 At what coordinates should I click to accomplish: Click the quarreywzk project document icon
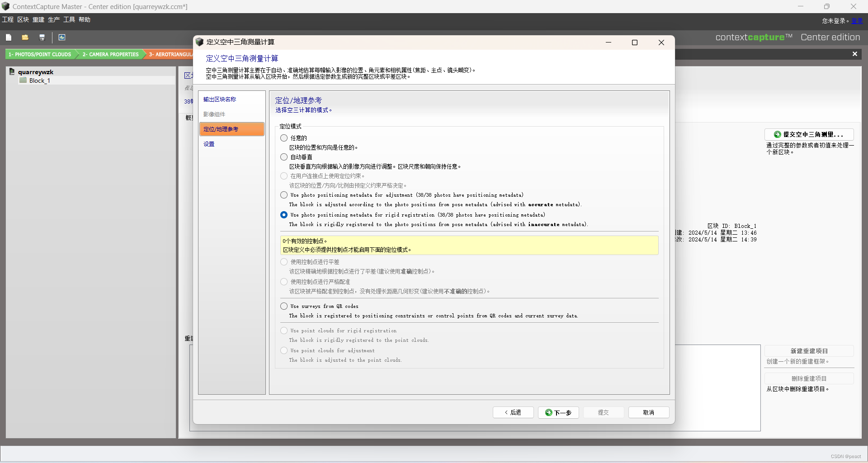12,71
